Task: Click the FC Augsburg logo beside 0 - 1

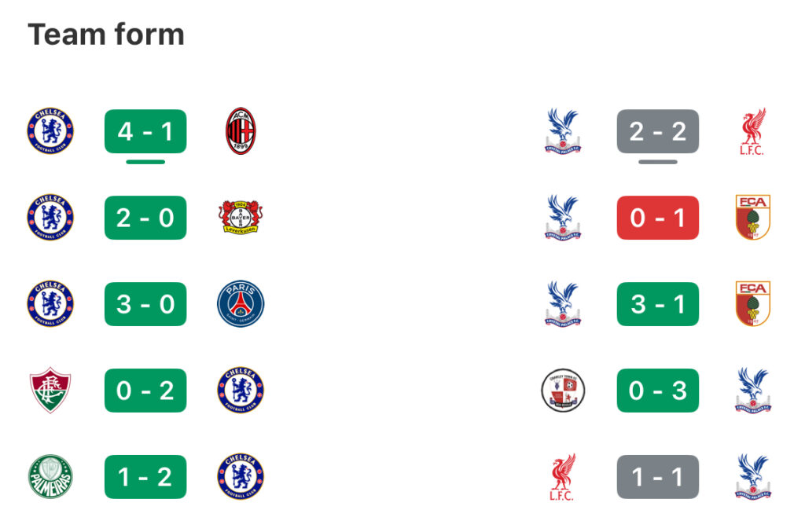Action: tap(752, 217)
